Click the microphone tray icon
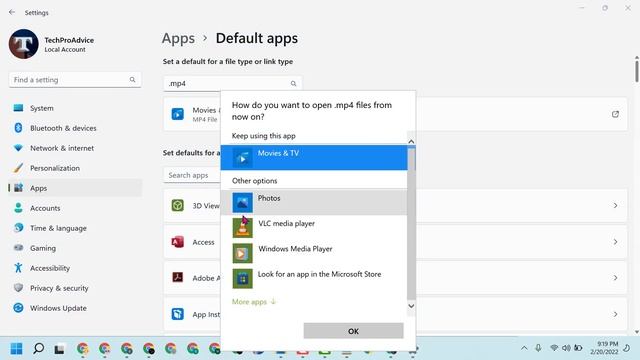Viewport: 640px width, 360px height. (538, 348)
